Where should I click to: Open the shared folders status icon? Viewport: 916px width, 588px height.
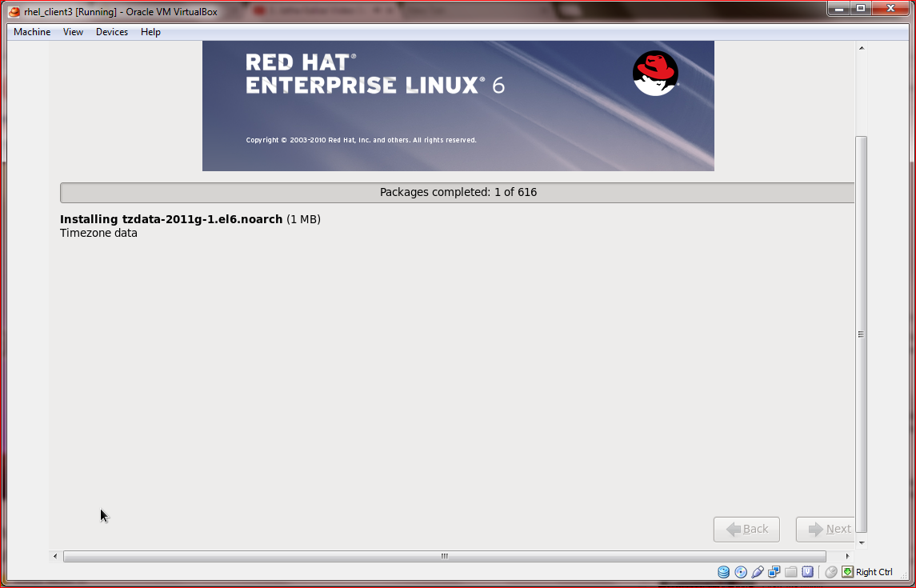(791, 571)
